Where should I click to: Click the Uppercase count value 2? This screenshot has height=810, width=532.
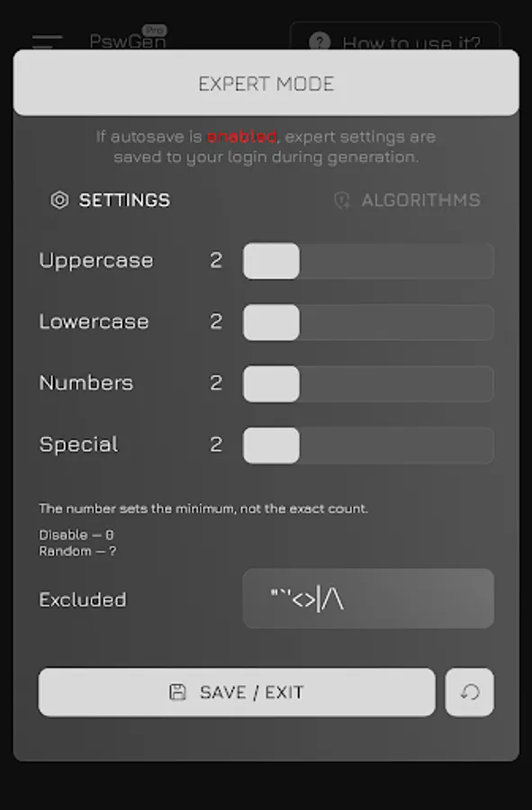coord(216,261)
